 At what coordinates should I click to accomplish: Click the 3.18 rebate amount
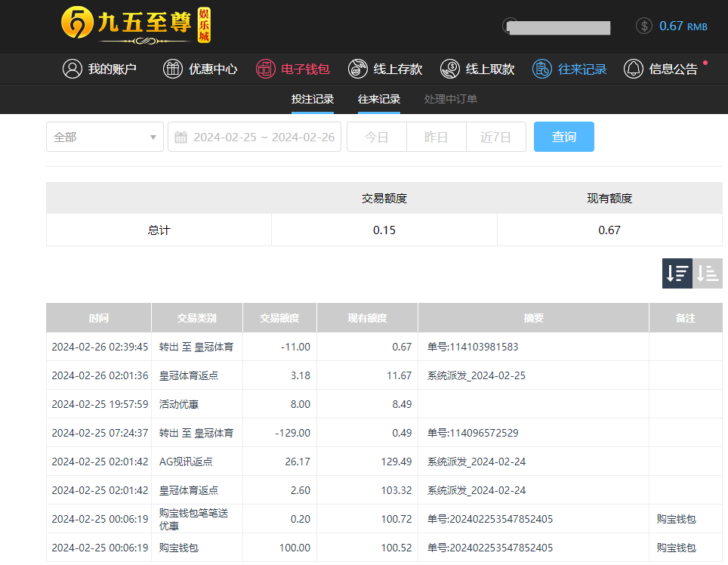coord(301,375)
